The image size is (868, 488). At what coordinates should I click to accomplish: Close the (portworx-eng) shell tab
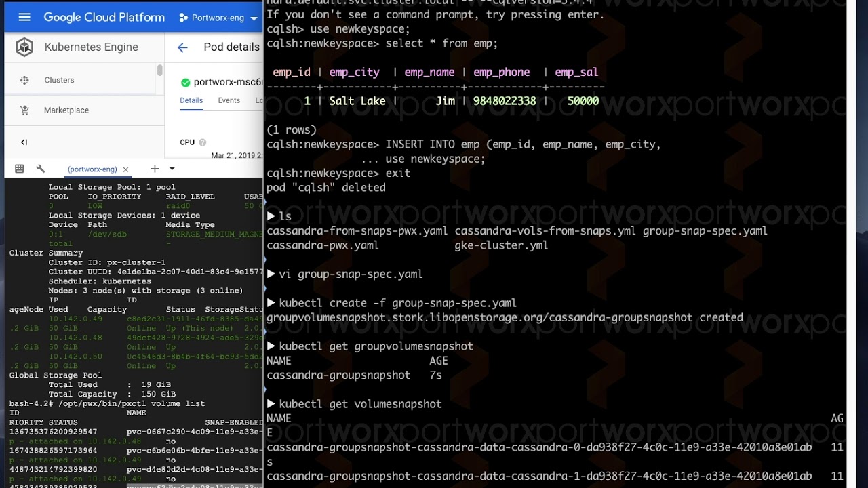[x=125, y=169]
